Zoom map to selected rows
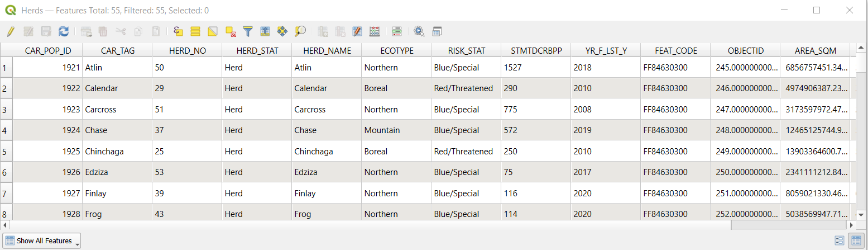 (x=300, y=31)
